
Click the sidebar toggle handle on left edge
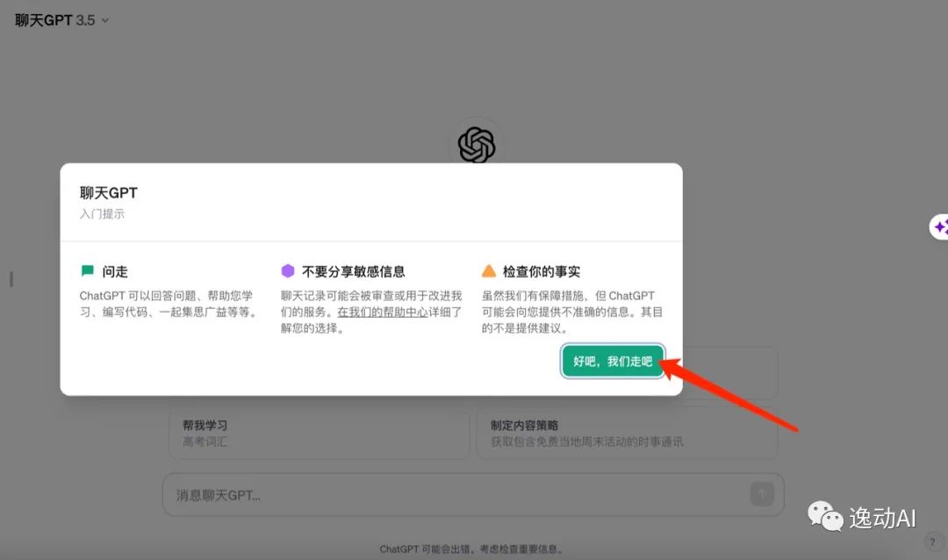pos(11,279)
